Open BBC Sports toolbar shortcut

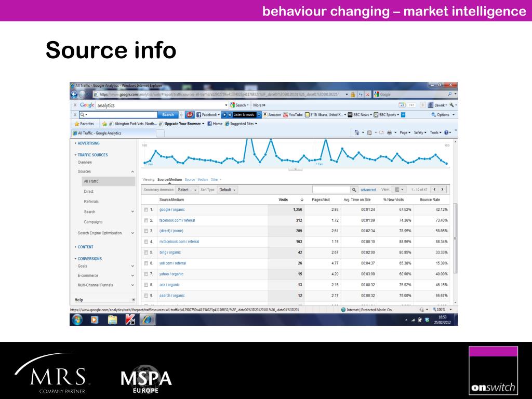click(x=386, y=115)
